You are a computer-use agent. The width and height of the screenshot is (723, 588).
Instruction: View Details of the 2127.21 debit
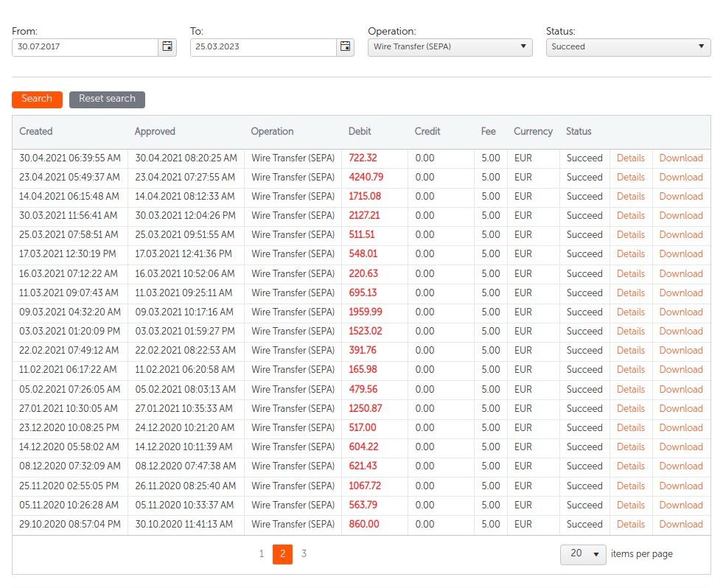(630, 215)
